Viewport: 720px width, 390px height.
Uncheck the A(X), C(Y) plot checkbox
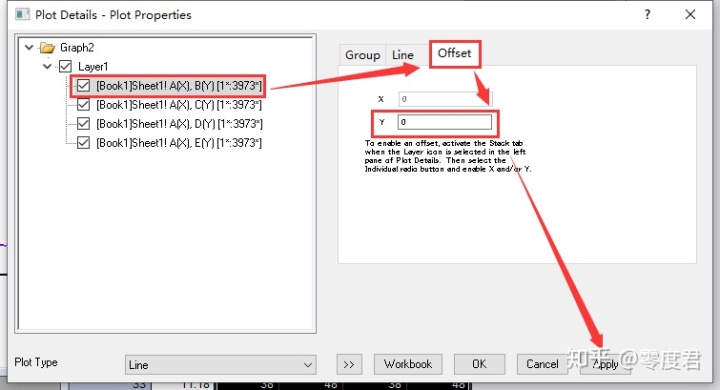[x=83, y=105]
